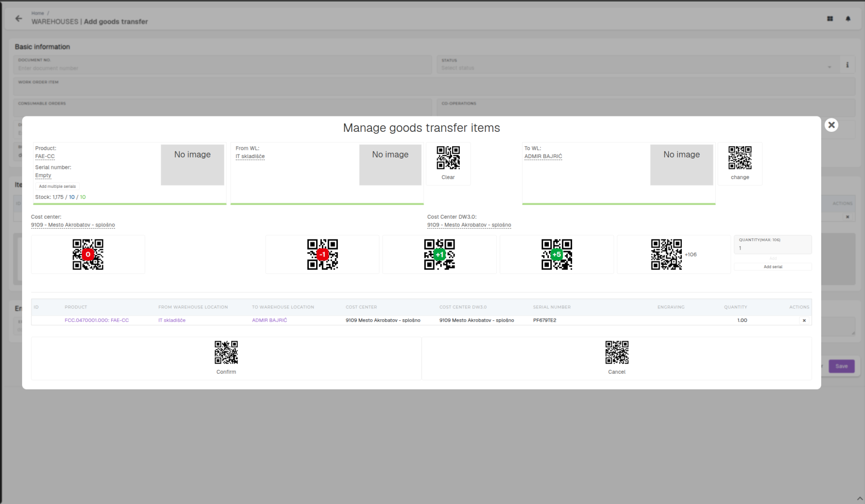Go back using the arrow icon
Screen dimensions: 865x504
click(19, 19)
